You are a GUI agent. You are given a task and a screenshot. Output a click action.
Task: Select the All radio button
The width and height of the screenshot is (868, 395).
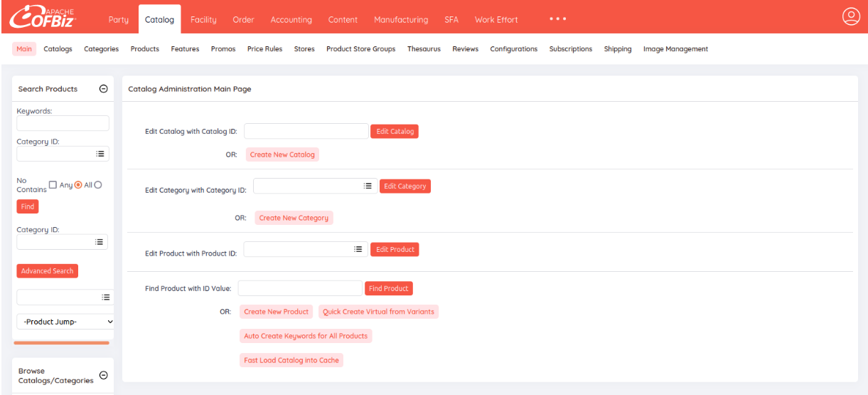98,185
